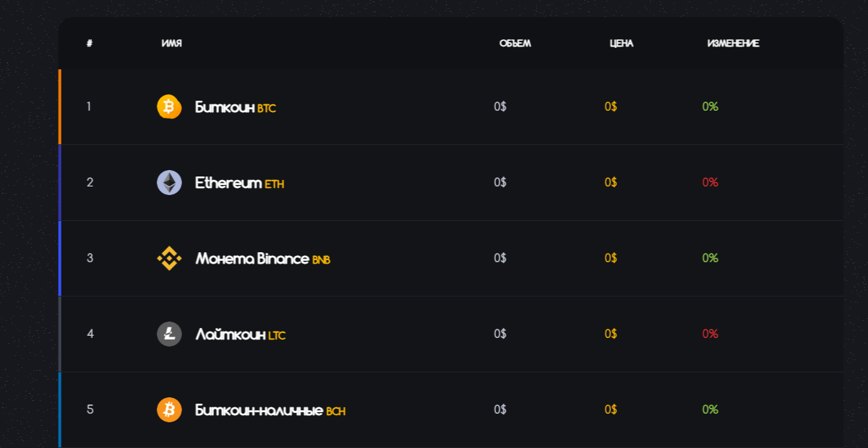Viewport: 868px width, 448px height.
Task: Click the Binance BNB yellow logo icon
Action: point(169,258)
